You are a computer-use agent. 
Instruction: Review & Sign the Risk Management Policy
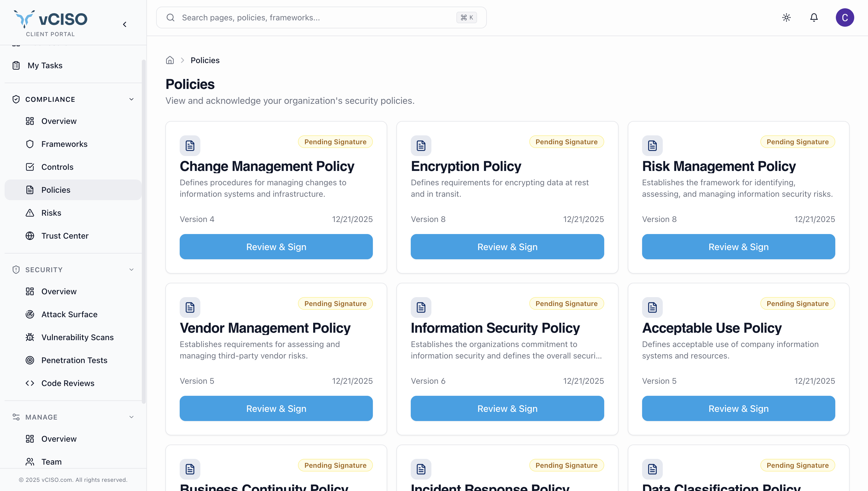739,247
